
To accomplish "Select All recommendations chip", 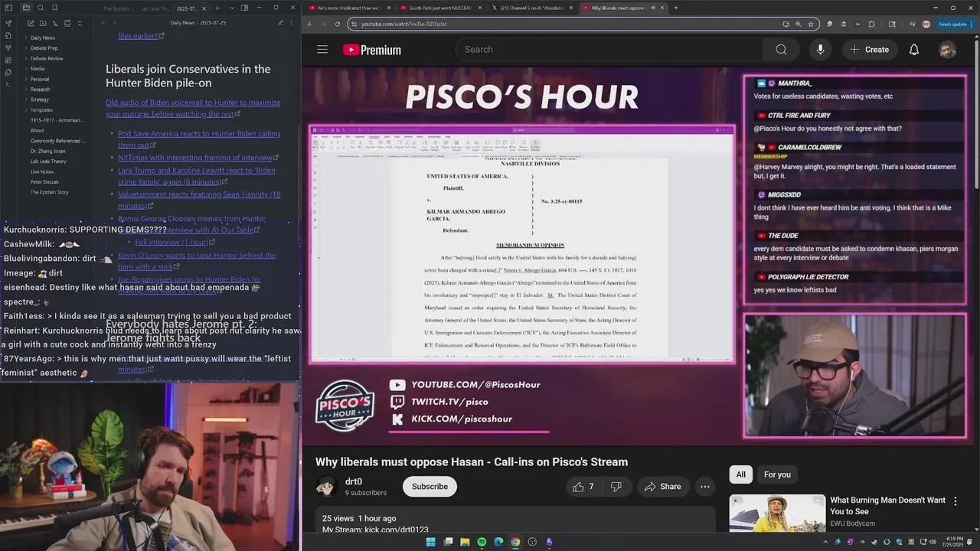I will coord(740,474).
